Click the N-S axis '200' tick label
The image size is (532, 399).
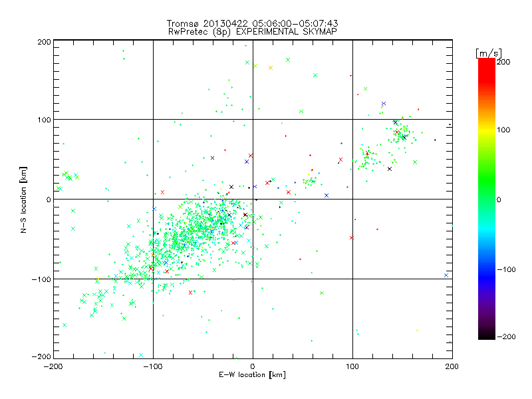coord(44,42)
